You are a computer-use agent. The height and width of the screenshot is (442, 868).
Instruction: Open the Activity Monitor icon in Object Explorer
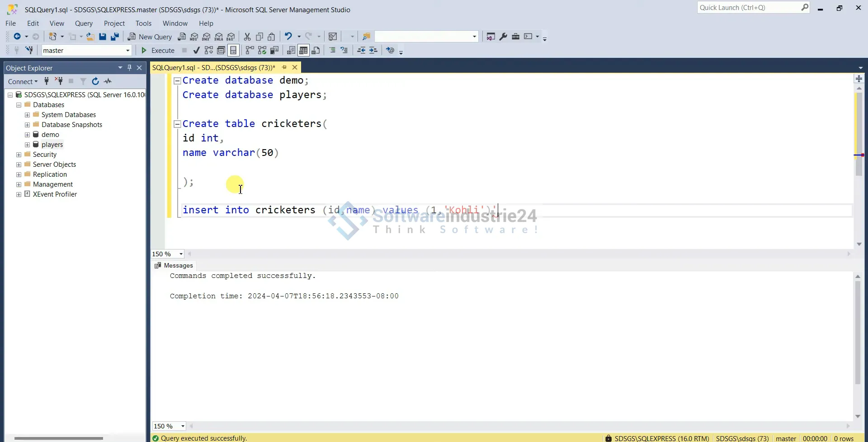point(108,81)
